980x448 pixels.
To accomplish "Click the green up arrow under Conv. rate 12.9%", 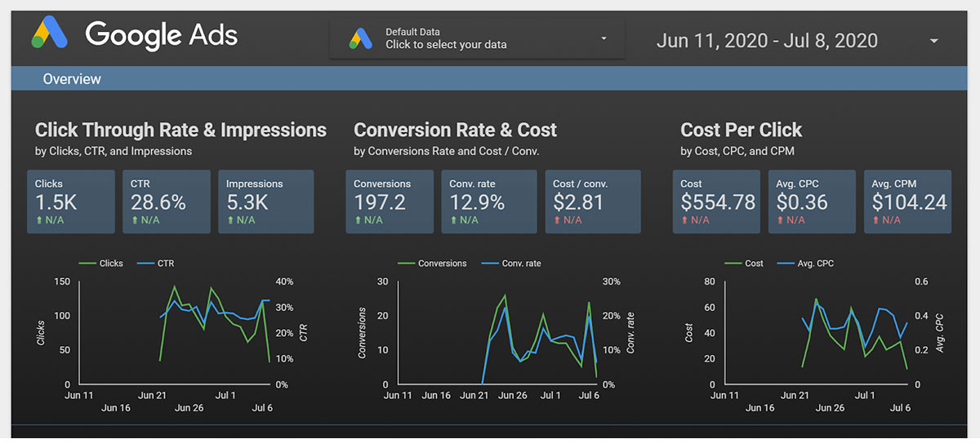I will click(x=452, y=220).
